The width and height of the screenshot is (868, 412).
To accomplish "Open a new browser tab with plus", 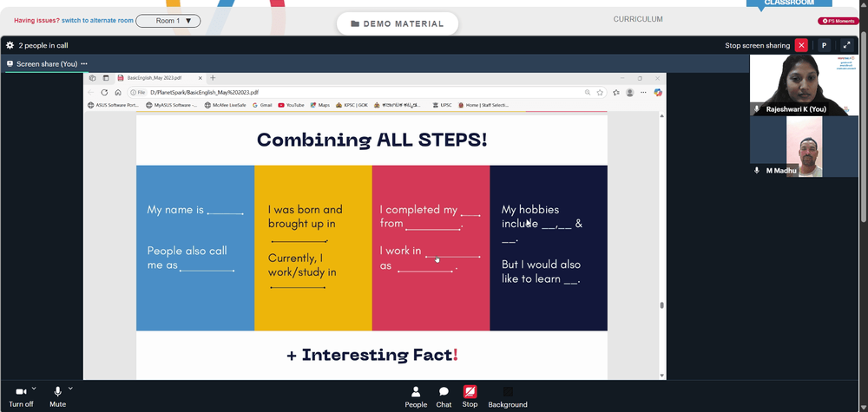I will pos(213,78).
